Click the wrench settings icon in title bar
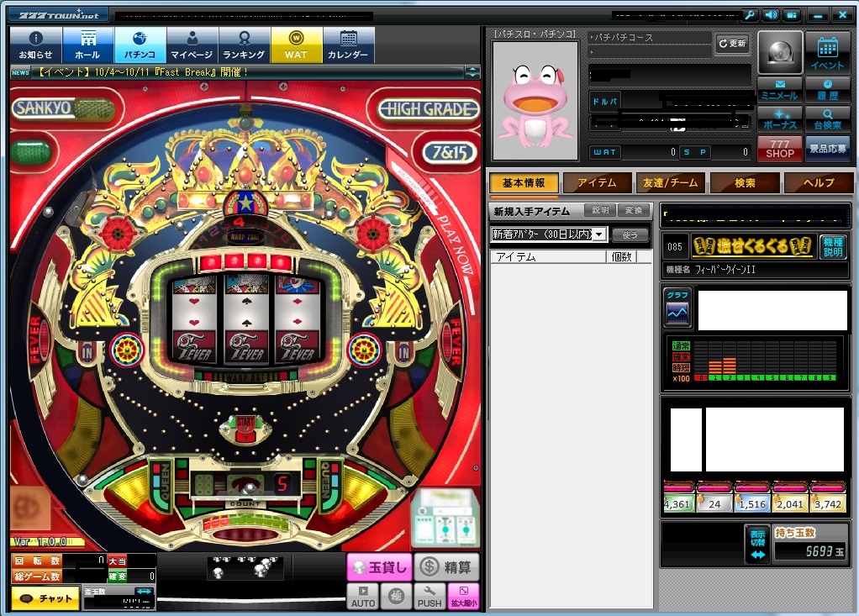The width and height of the screenshot is (859, 616). [x=749, y=15]
